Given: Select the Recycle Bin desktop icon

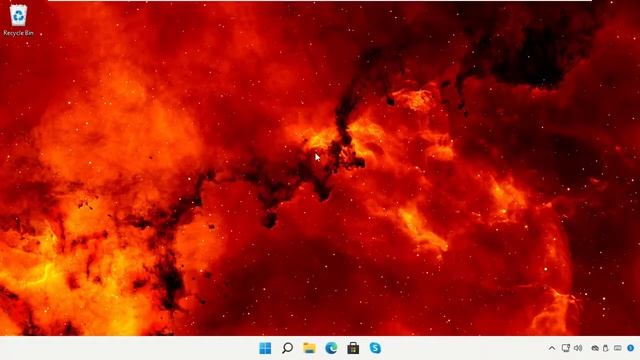Looking at the screenshot, I should pyautogui.click(x=18, y=20).
